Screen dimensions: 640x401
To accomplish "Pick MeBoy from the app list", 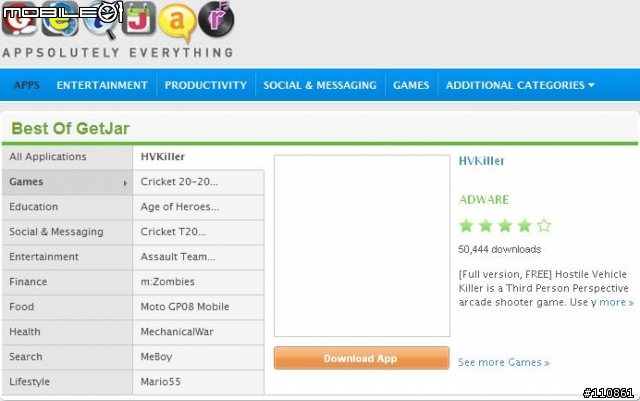I will tap(198, 356).
